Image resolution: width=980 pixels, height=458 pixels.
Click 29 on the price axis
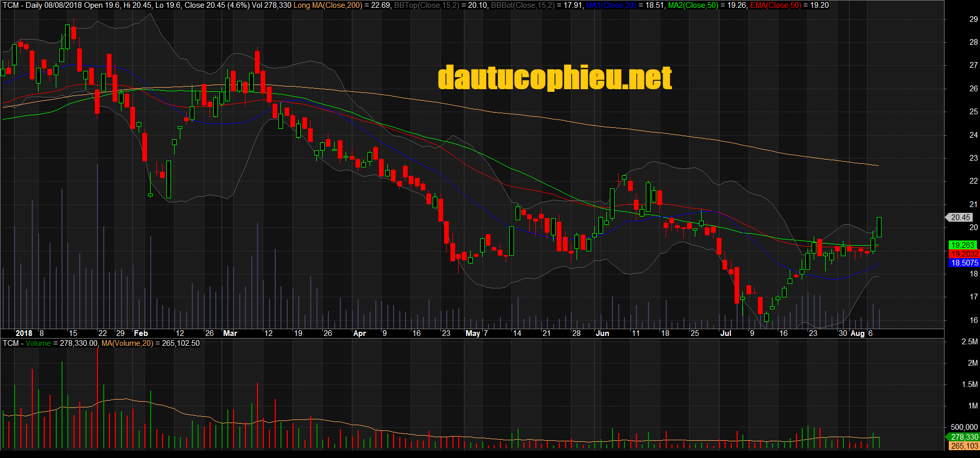973,19
